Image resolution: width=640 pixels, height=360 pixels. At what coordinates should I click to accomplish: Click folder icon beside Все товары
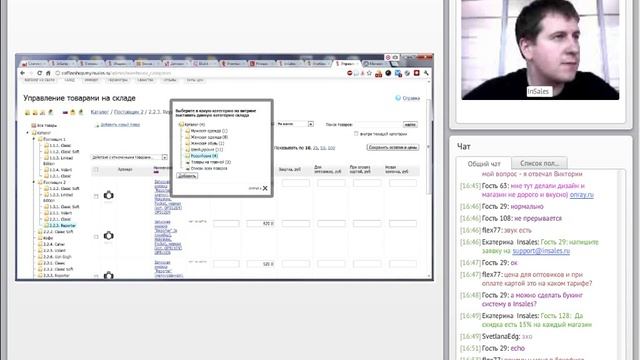pyautogui.click(x=34, y=126)
